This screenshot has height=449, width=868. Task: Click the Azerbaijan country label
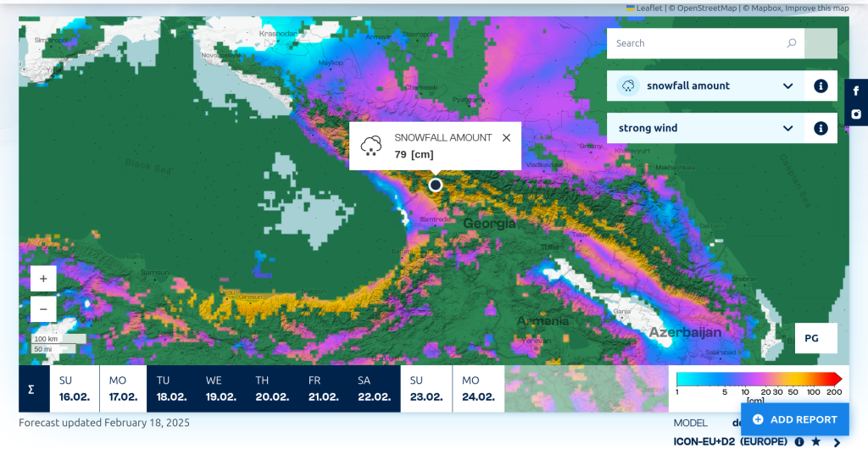coord(685,332)
